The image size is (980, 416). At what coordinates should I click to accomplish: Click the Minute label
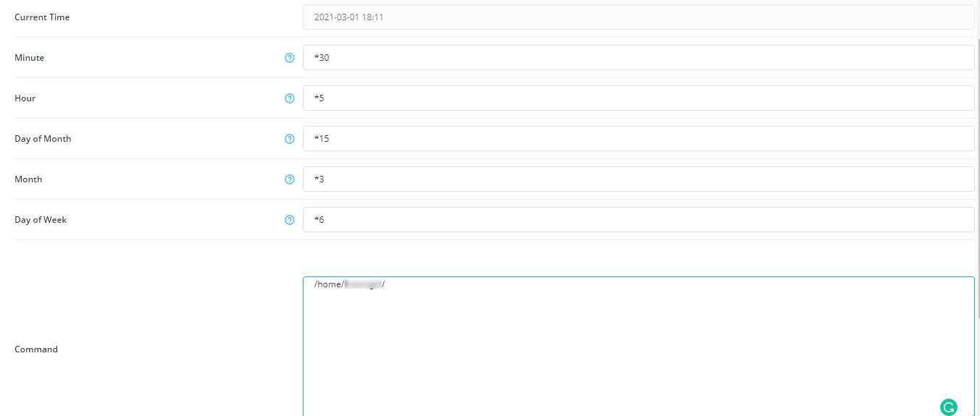point(29,58)
